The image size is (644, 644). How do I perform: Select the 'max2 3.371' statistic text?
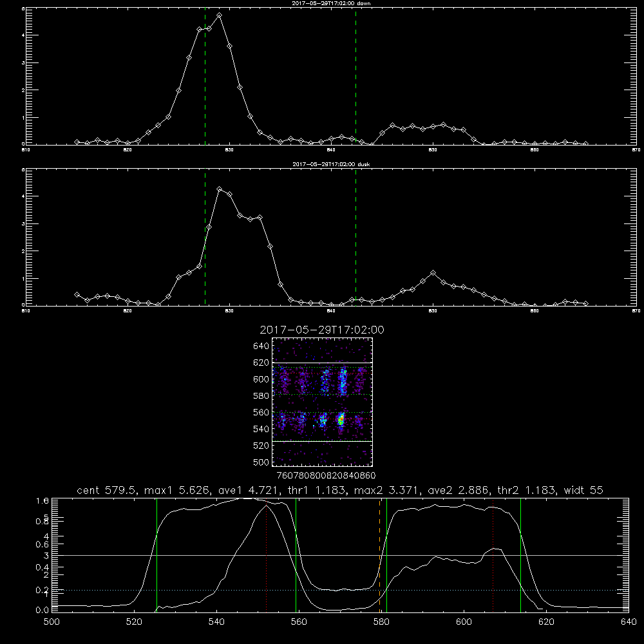point(386,490)
